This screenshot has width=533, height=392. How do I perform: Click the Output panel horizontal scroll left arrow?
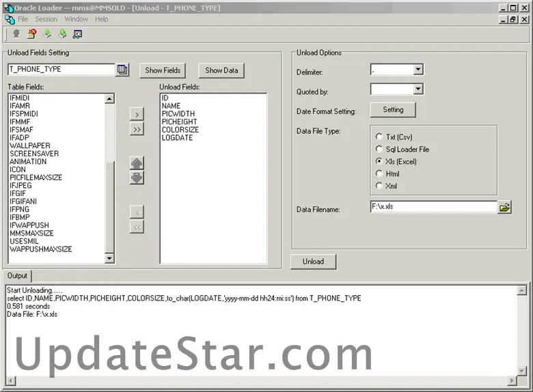11,381
